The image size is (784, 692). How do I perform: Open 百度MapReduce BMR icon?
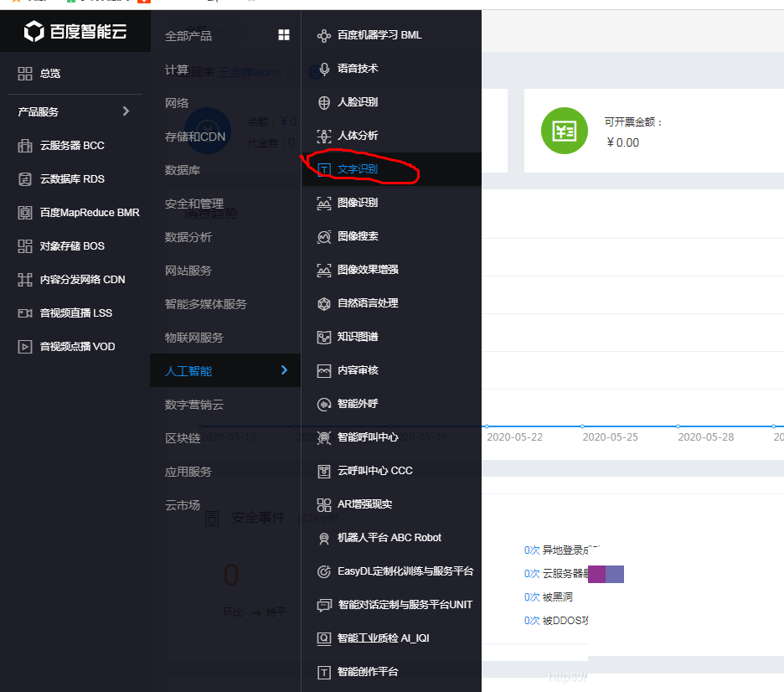point(25,213)
